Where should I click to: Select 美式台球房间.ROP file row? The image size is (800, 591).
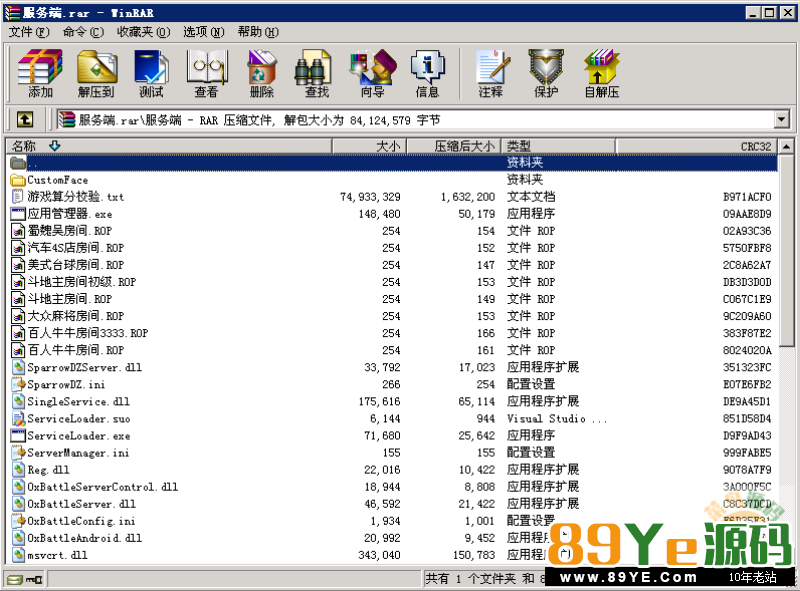tap(393, 265)
